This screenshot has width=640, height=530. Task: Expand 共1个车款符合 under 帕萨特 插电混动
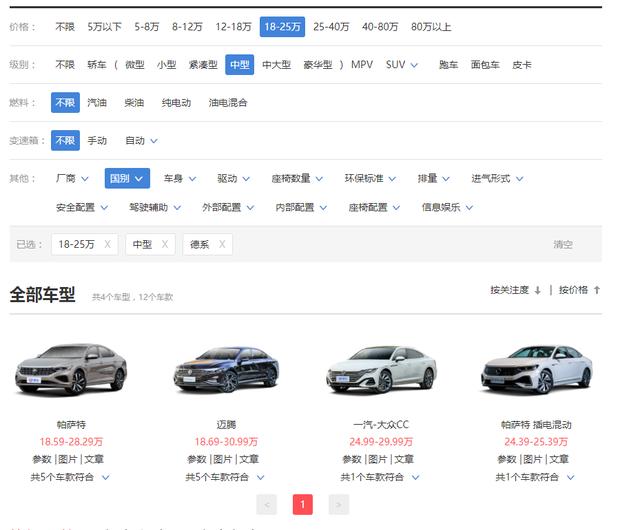(x=535, y=477)
